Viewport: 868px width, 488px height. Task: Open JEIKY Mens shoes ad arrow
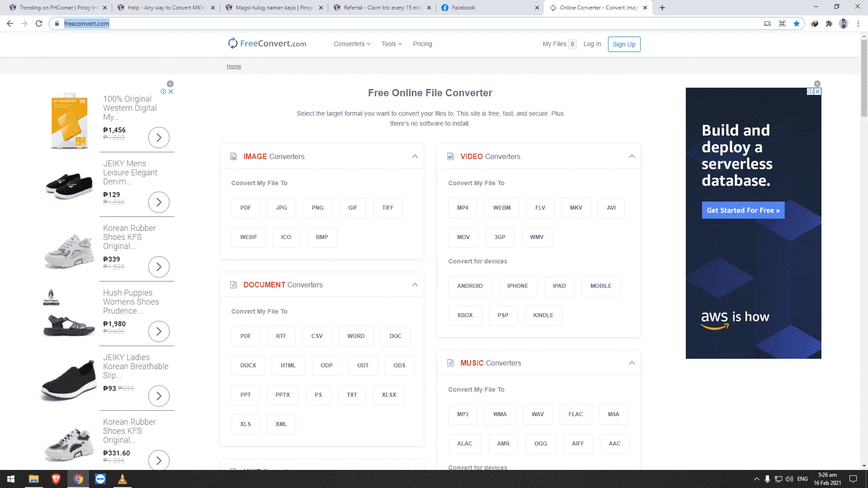coord(159,202)
